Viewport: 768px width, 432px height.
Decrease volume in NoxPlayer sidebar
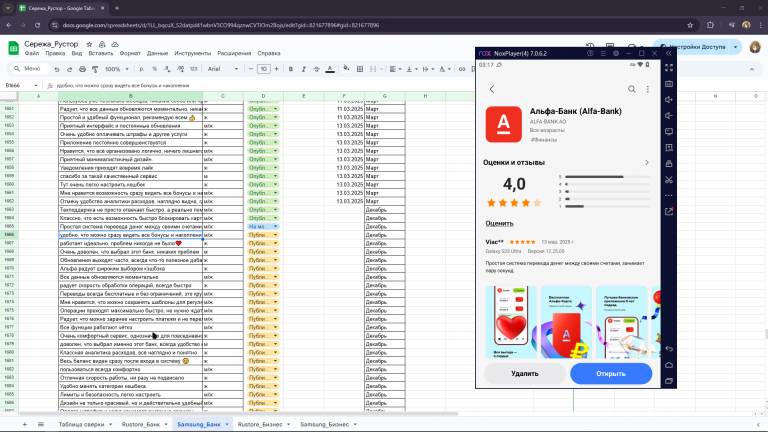click(x=669, y=116)
